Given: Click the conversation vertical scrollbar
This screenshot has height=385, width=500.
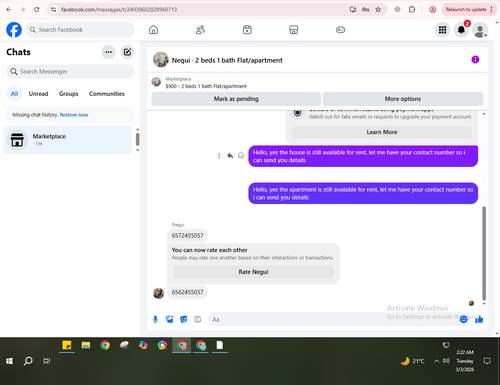Looking at the screenshot, I should coord(484,253).
